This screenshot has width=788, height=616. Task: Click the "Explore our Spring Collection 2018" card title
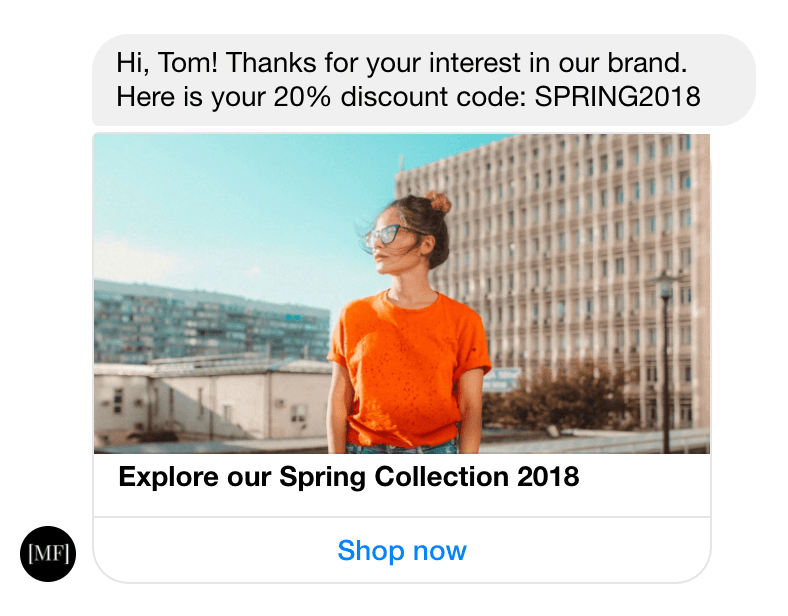coord(348,476)
